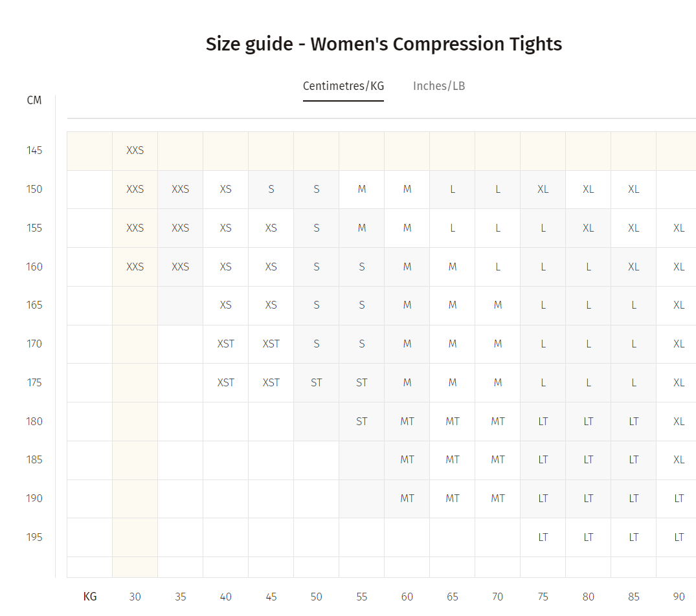This screenshot has height=616, width=696.
Task: Select the Centimetres/KG tab
Action: [x=343, y=86]
